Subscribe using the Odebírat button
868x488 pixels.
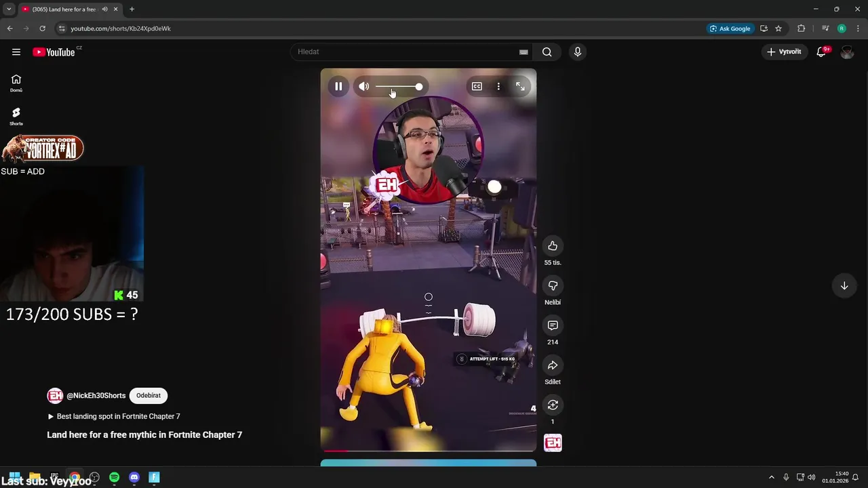(149, 396)
